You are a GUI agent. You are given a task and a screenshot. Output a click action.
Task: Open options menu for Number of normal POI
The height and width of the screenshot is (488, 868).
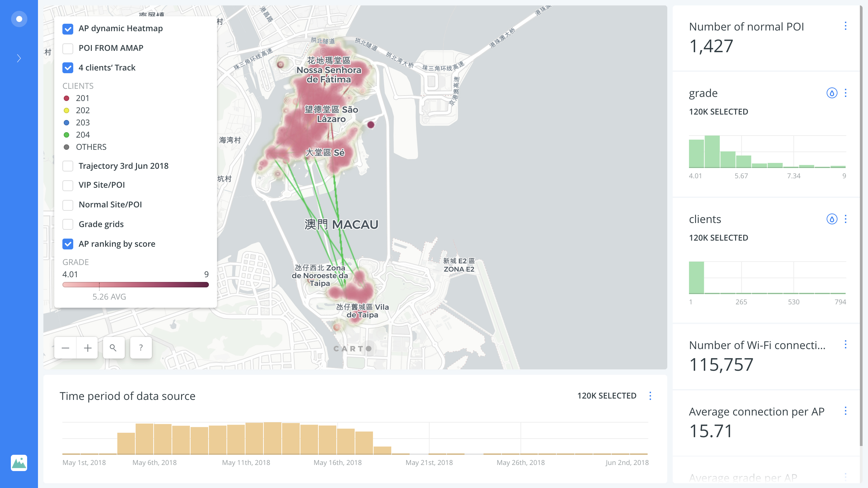point(845,26)
